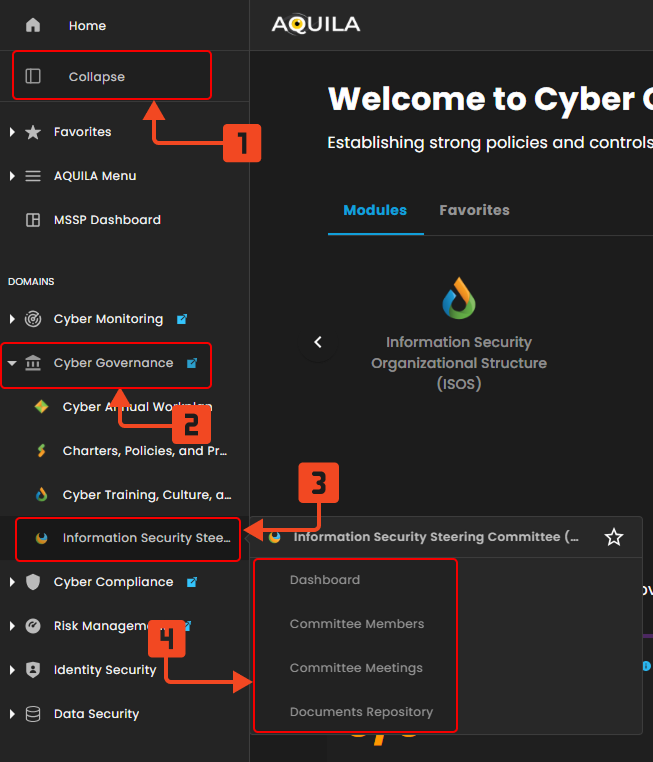
Task: Open Committee Members from the flyout menu
Action: click(356, 624)
